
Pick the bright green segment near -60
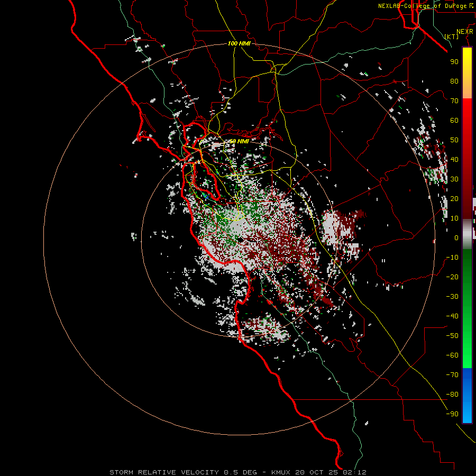[467, 355]
